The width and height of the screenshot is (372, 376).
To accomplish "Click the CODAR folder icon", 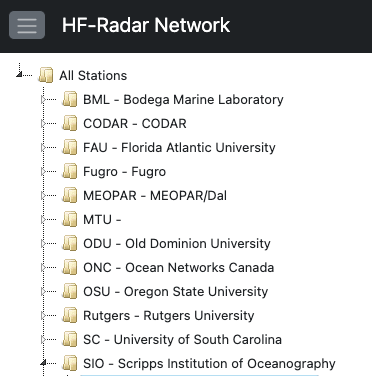I will tap(70, 123).
